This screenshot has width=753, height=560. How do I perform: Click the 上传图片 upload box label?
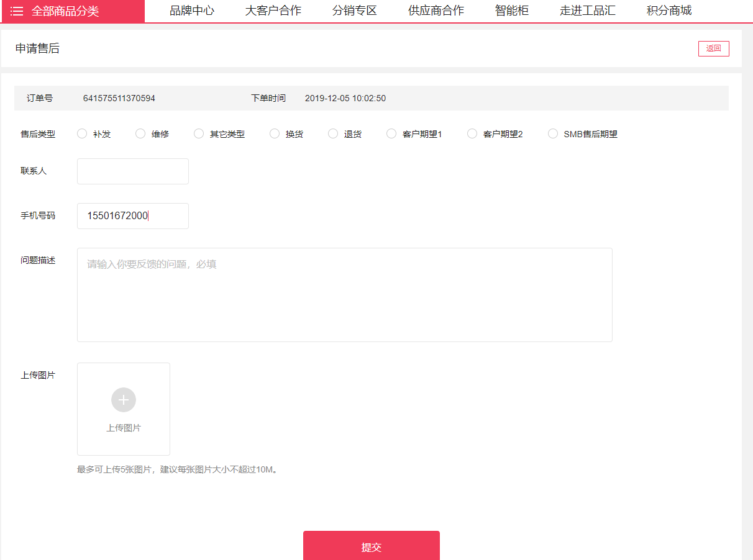[x=124, y=428]
